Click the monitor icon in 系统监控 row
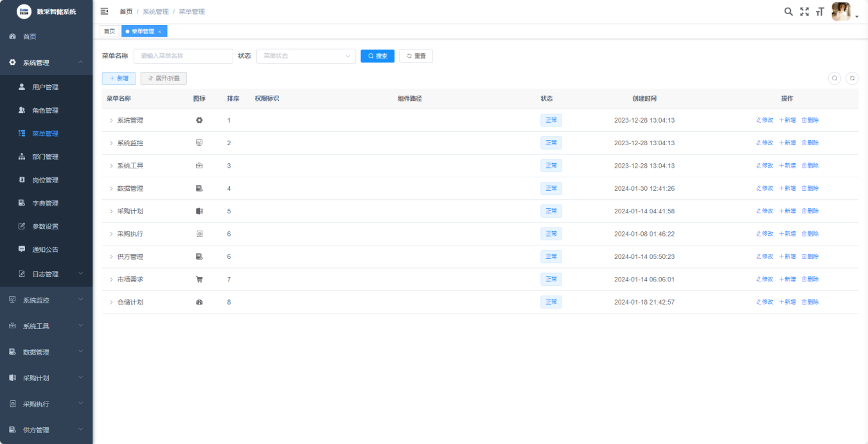The image size is (868, 444). click(x=199, y=143)
